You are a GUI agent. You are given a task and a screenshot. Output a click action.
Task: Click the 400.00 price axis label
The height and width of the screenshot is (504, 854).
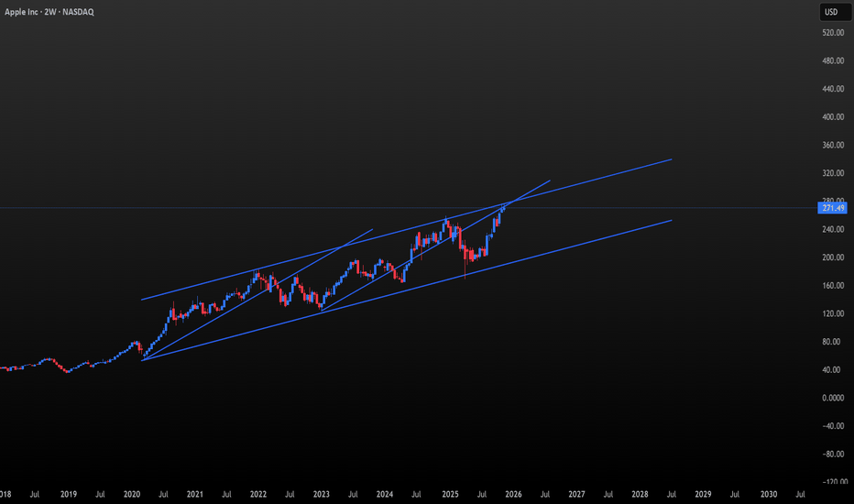point(833,117)
